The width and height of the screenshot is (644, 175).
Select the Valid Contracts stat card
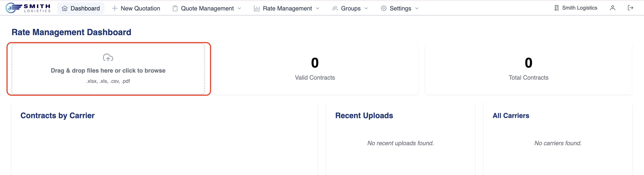[315, 69]
